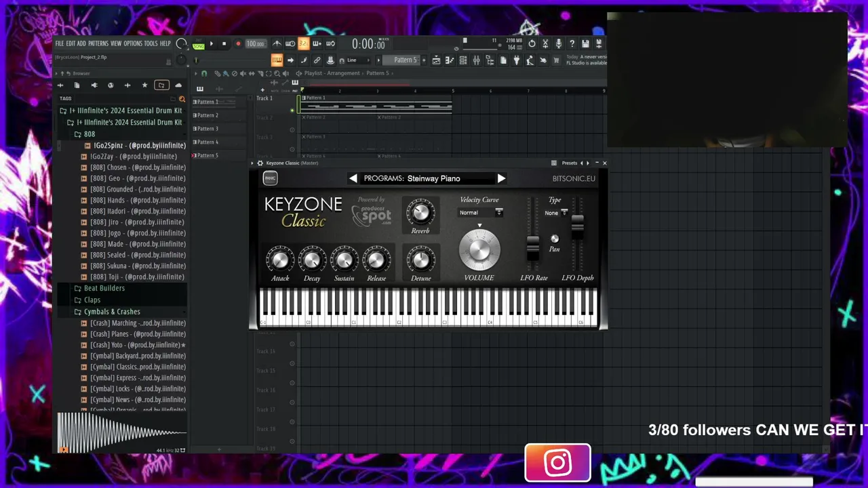The image size is (868, 488).
Task: Toggle the highlighted typing keyboard to piano button
Action: tap(277, 60)
